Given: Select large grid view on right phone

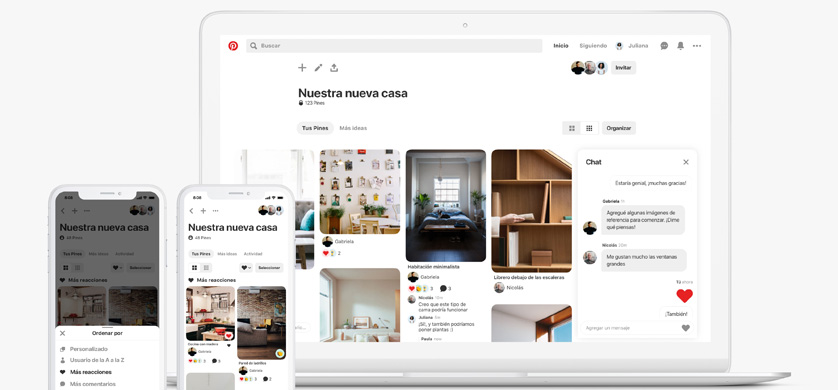Looking at the screenshot, I should click(x=195, y=268).
